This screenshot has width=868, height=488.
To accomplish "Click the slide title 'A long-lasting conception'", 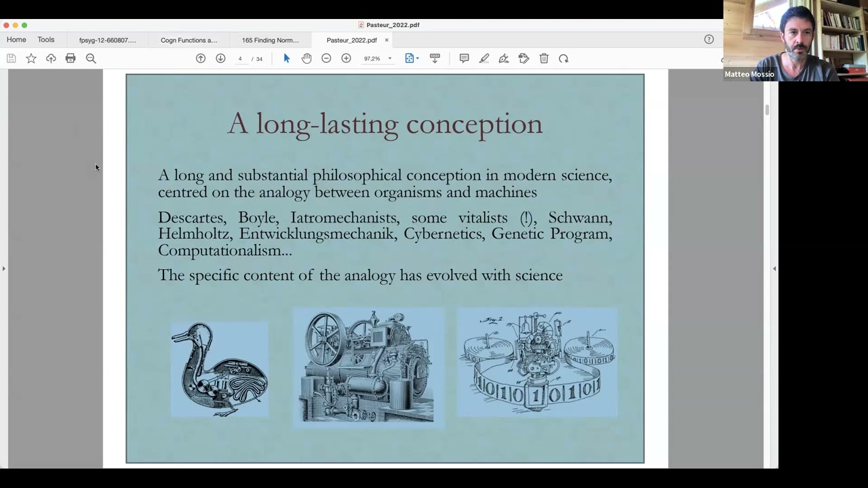I will click(x=384, y=124).
